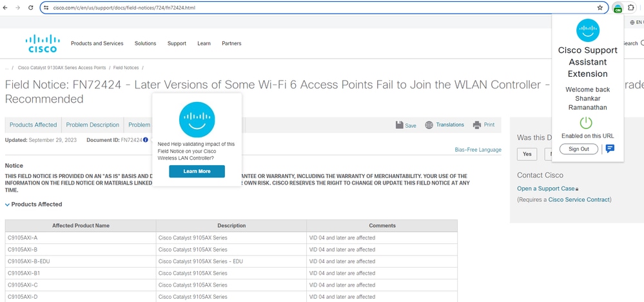This screenshot has height=302, width=644.
Task: Open Cisco Support Assistant extension icon
Action: point(618,8)
